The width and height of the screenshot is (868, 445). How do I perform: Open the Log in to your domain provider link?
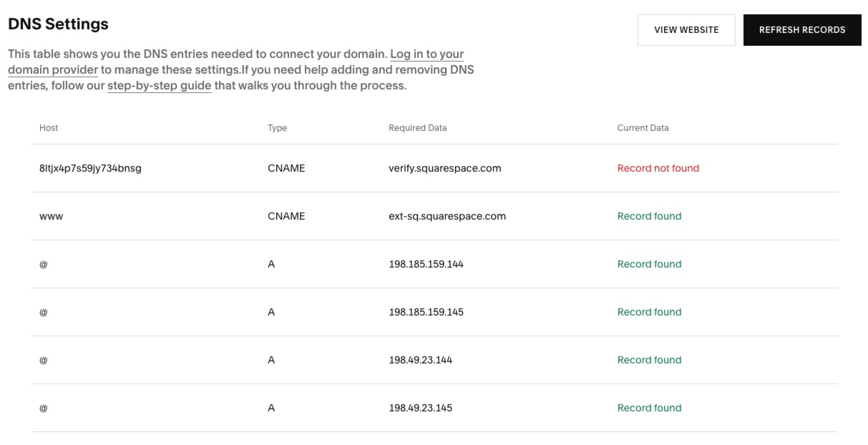coord(426,54)
